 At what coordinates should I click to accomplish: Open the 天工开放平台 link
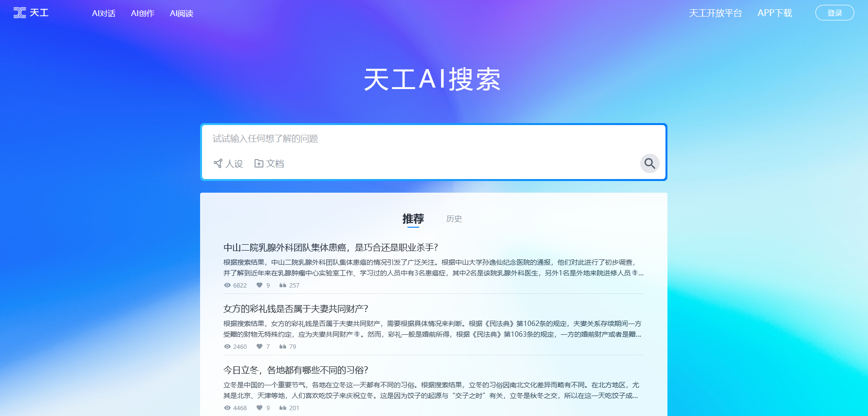715,13
